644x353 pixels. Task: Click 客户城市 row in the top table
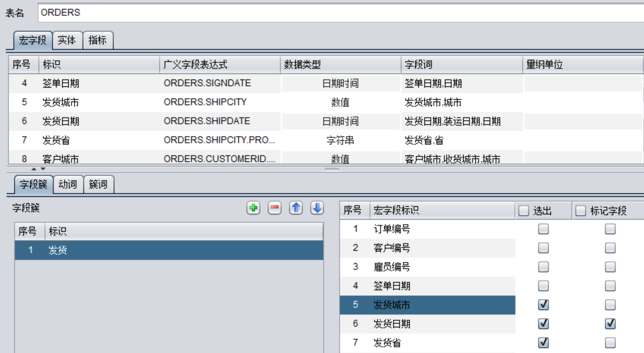click(x=326, y=158)
